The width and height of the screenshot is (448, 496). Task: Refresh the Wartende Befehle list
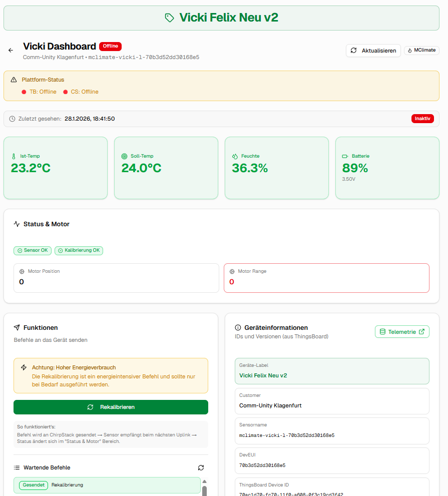201,467
